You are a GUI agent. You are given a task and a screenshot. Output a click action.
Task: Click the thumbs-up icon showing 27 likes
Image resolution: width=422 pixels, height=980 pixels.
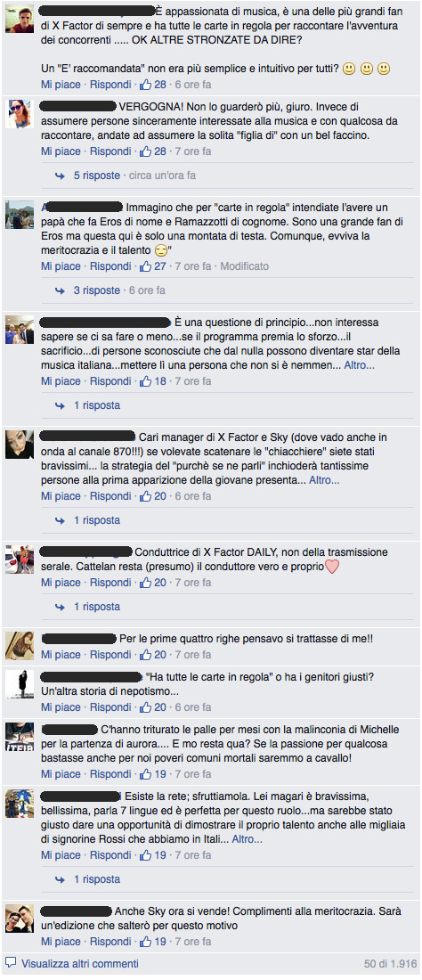click(145, 266)
